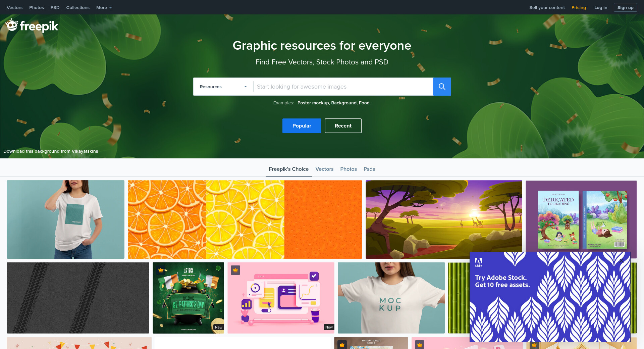644x349 pixels.
Task: Select the Popular filter button
Action: click(302, 126)
